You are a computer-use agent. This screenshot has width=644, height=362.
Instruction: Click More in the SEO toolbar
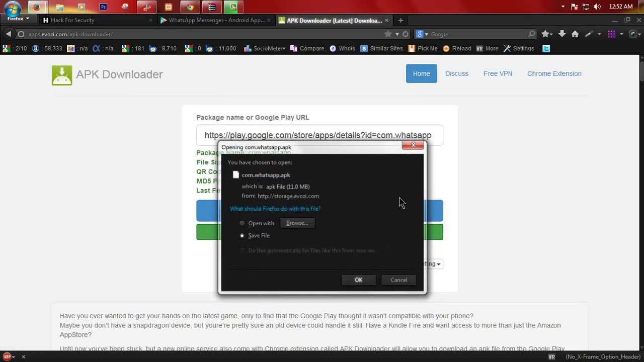tap(487, 48)
